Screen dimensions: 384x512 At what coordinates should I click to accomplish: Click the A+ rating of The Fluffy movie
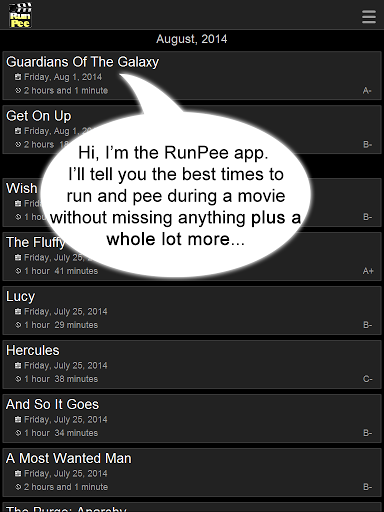[x=368, y=271]
